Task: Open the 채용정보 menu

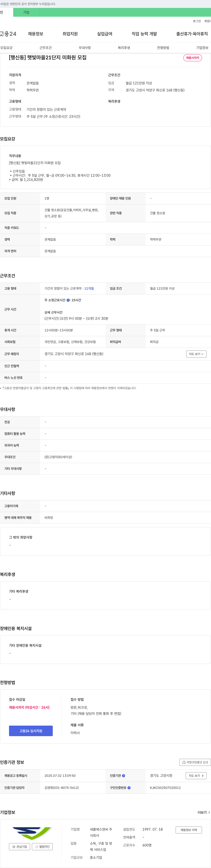Action: pos(35,34)
